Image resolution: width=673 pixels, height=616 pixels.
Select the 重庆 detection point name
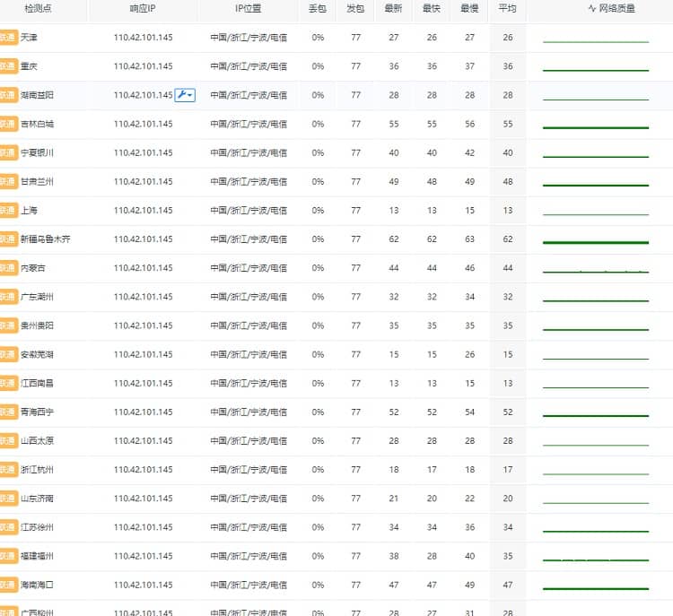pos(29,66)
